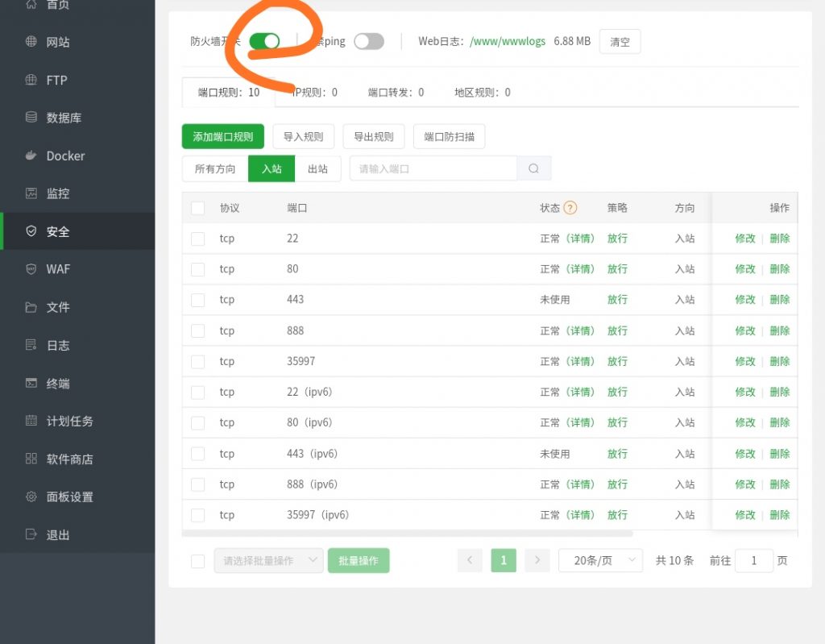This screenshot has height=644, width=825.
Task: Click the green add port rule button
Action: [223, 137]
